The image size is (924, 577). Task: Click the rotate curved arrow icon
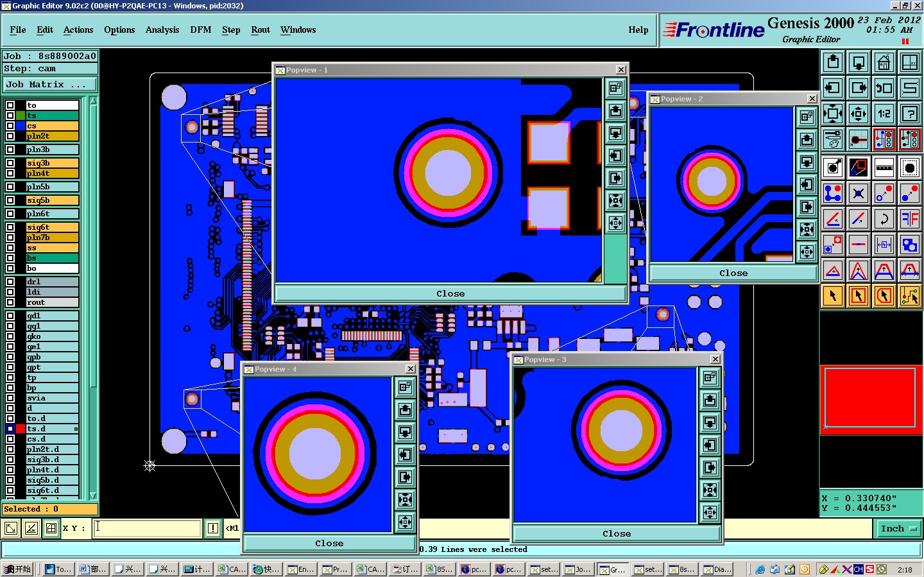tap(884, 219)
